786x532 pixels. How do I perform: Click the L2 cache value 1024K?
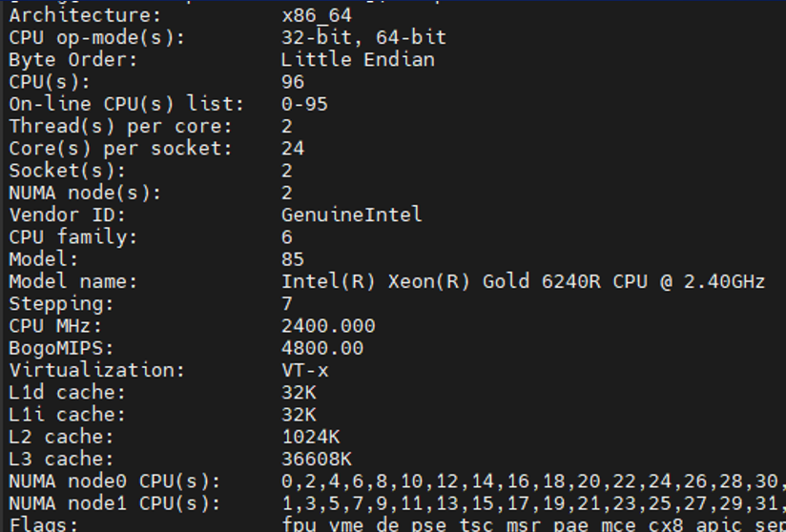310,437
